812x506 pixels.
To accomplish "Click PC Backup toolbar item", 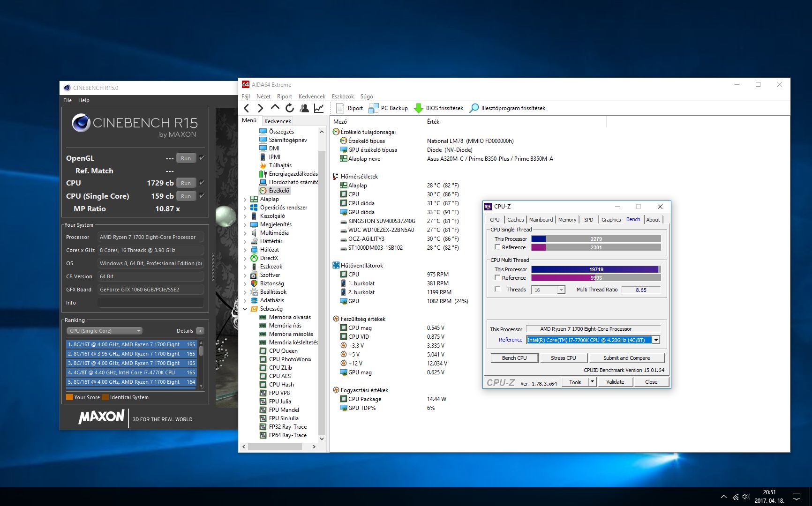I will click(388, 108).
